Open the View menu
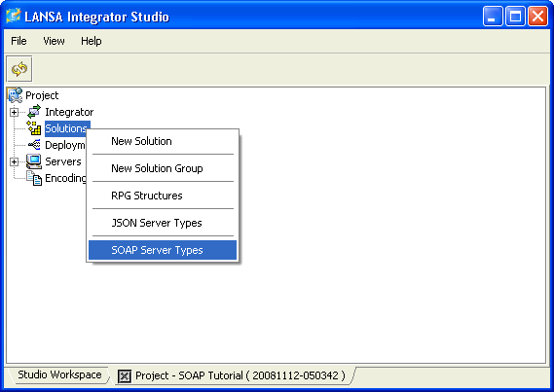Viewport: 554px width, 392px height. pos(54,41)
